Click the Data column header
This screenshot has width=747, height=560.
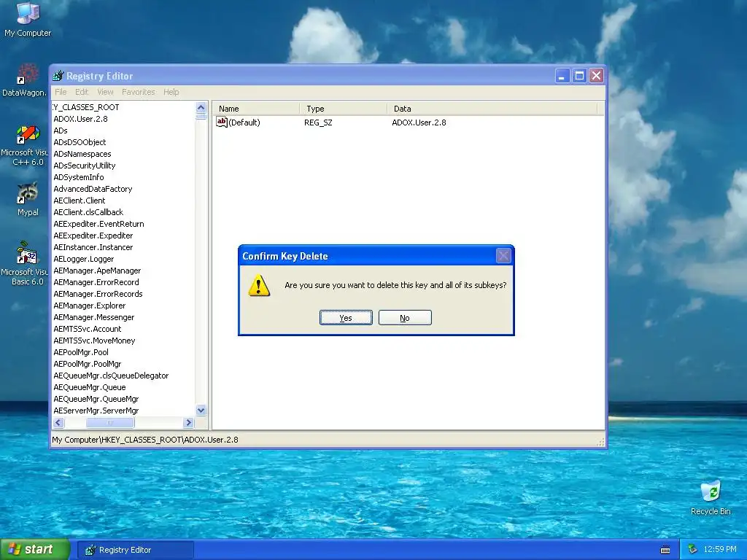click(x=492, y=109)
